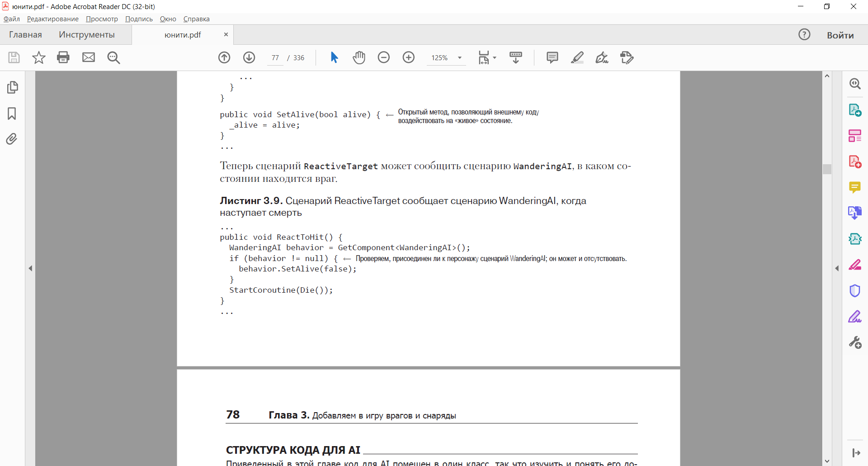Click the Войти sign-in button

click(x=840, y=35)
